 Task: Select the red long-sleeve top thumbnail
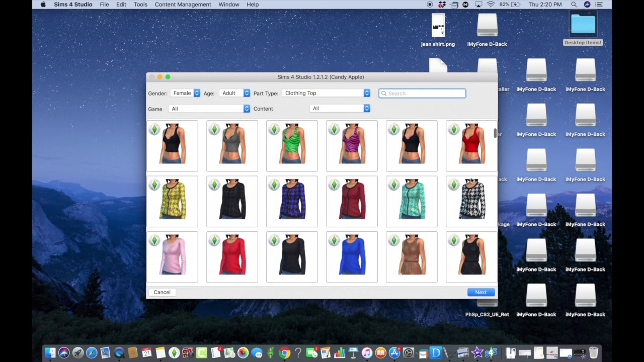(232, 257)
